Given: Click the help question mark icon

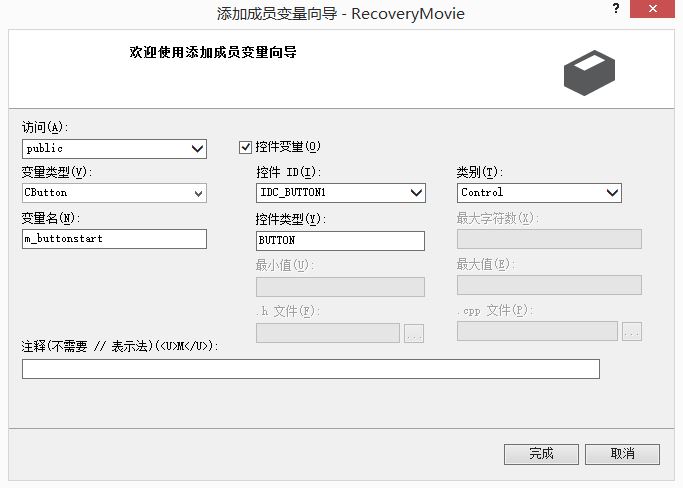Looking at the screenshot, I should click(616, 8).
